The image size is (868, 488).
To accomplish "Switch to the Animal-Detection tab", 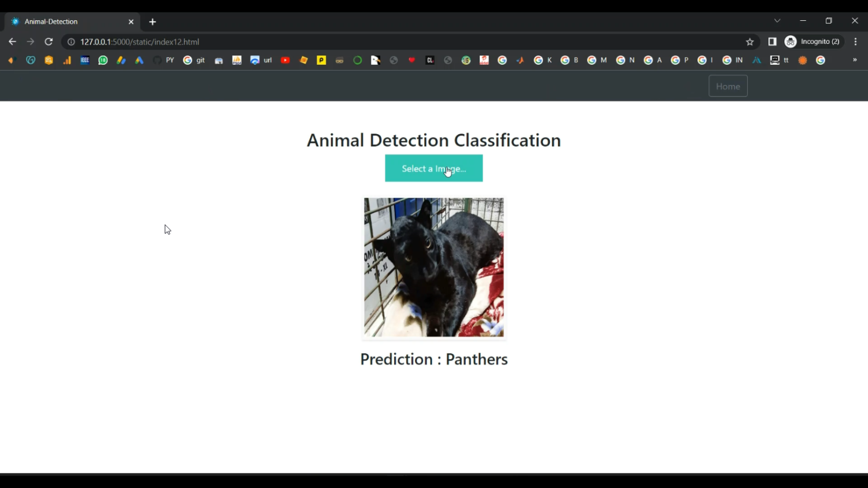I will tap(72, 21).
